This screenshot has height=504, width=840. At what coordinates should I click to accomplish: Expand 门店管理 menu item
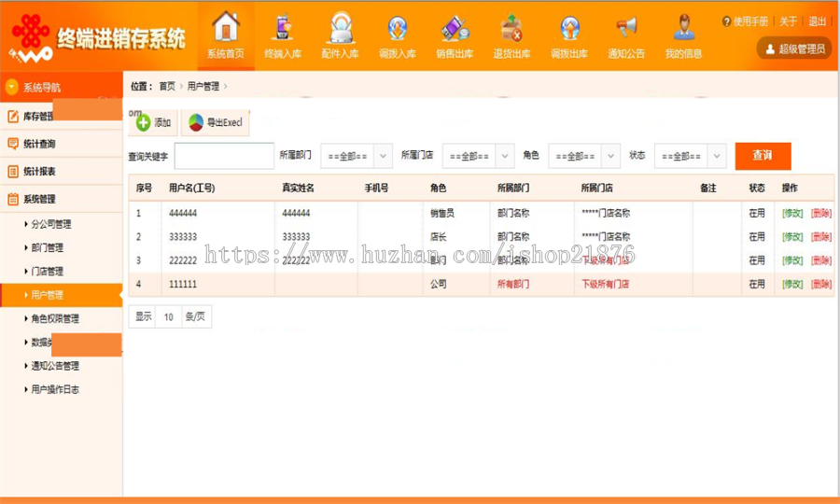(x=48, y=272)
